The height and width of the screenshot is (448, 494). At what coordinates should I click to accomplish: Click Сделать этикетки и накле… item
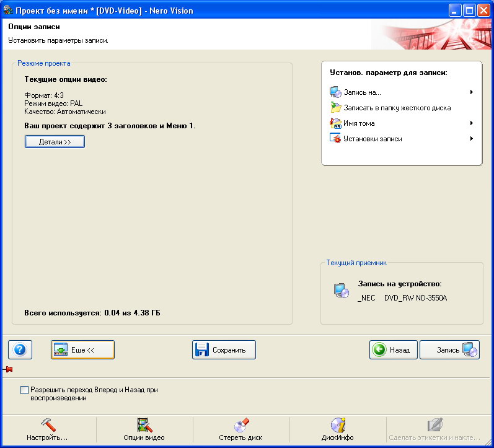(x=434, y=430)
